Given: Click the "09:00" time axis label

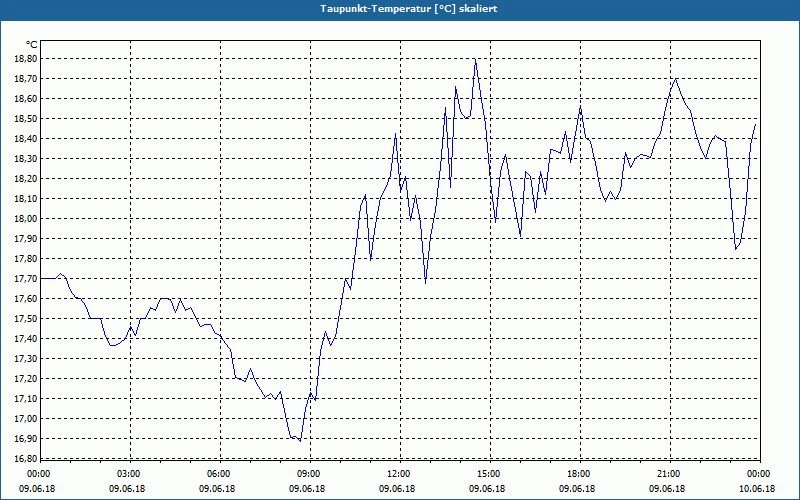Looking at the screenshot, I should (x=310, y=474).
